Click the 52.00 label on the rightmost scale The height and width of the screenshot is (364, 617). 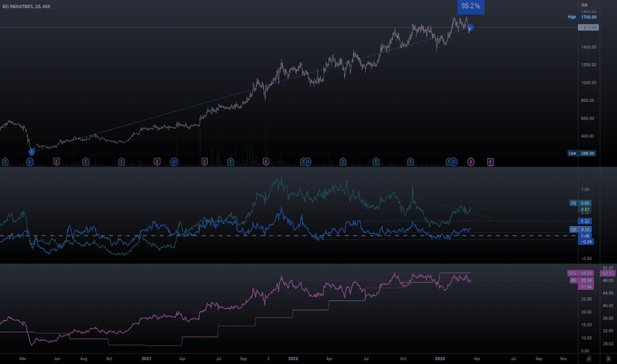pyautogui.click(x=608, y=267)
